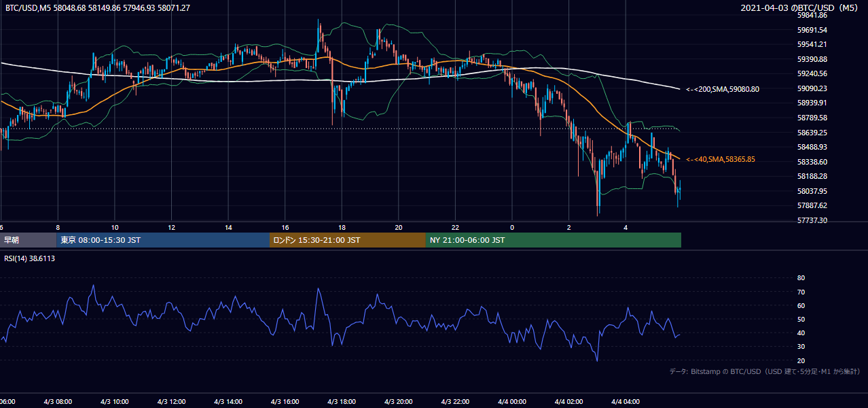
Task: Click price axis label 59390.88
Action: [x=812, y=59]
